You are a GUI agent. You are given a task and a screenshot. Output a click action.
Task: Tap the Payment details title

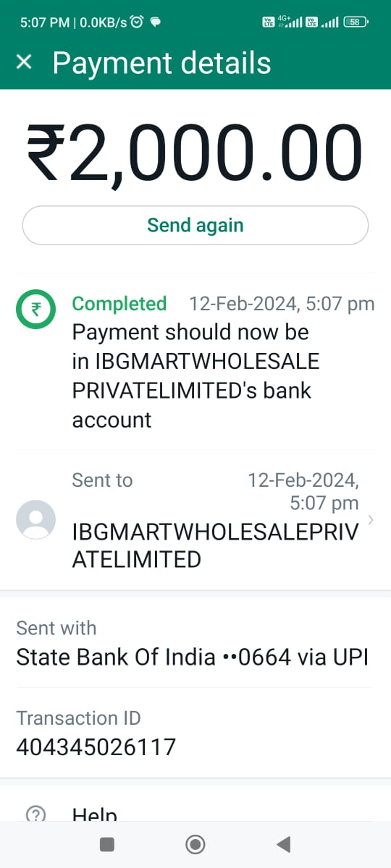162,63
